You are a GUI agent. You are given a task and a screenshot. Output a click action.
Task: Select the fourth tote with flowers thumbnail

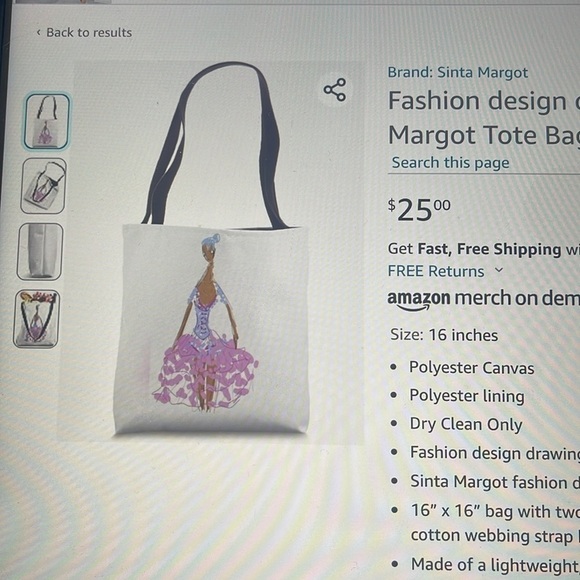pos(37,319)
